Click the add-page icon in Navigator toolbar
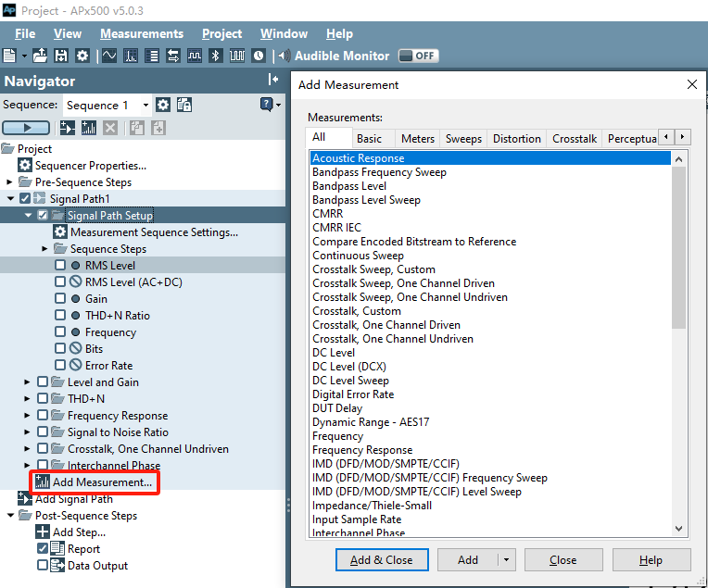Screen dimensions: 708x588 [x=158, y=128]
